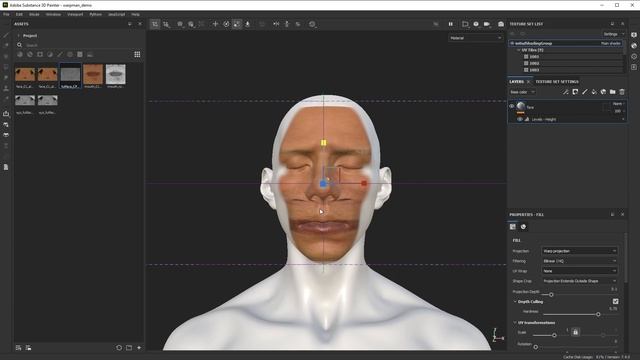This screenshot has height=360, width=640.
Task: Select the selected gray fullface asset thumbnail
Action: (x=70, y=75)
